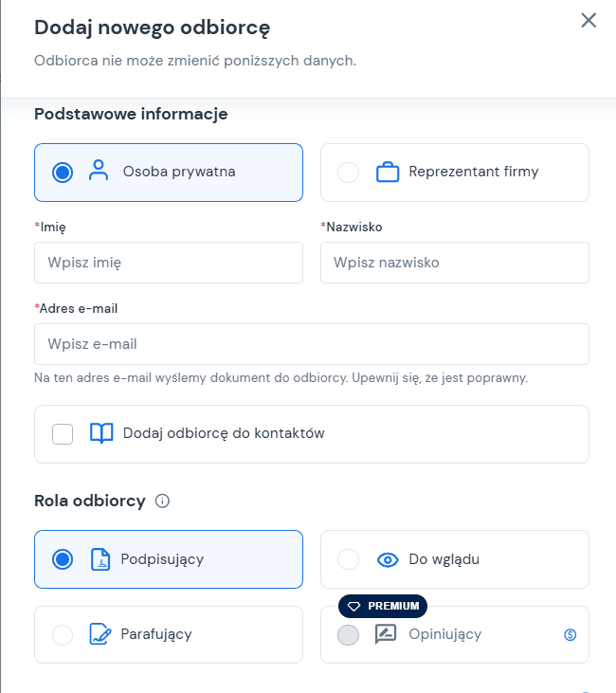
Task: Choose the Do wglądu radio option
Action: click(349, 559)
